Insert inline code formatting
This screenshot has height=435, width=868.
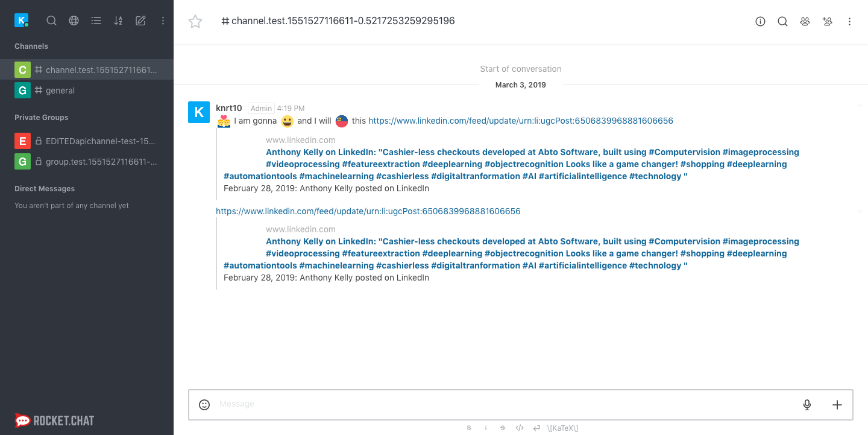(x=520, y=428)
